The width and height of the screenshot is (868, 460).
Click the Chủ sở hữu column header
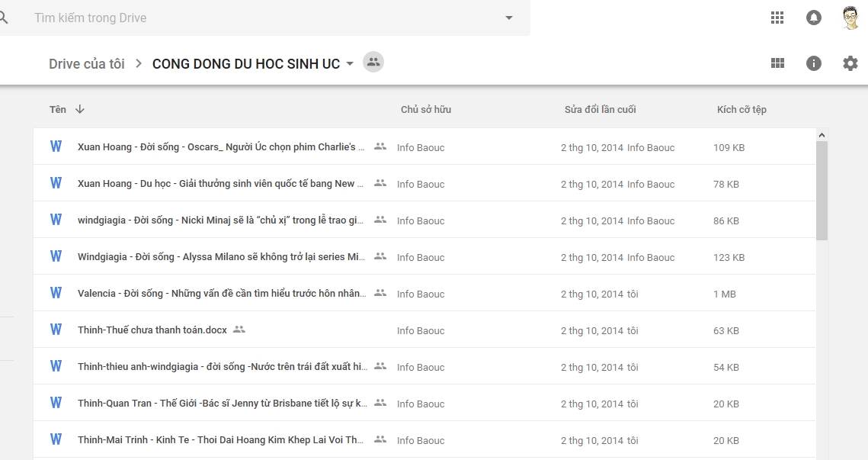(x=426, y=109)
